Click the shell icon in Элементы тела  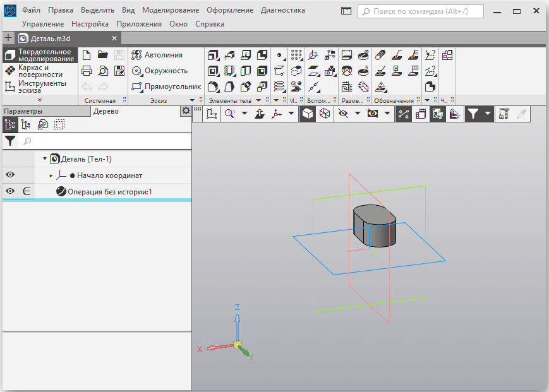(262, 71)
